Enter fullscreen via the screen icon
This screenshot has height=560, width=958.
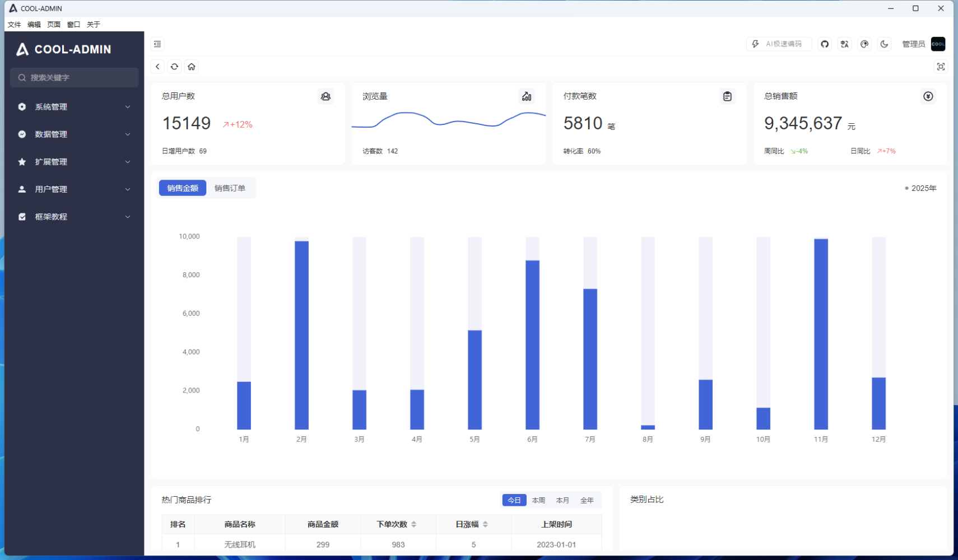pyautogui.click(x=941, y=66)
